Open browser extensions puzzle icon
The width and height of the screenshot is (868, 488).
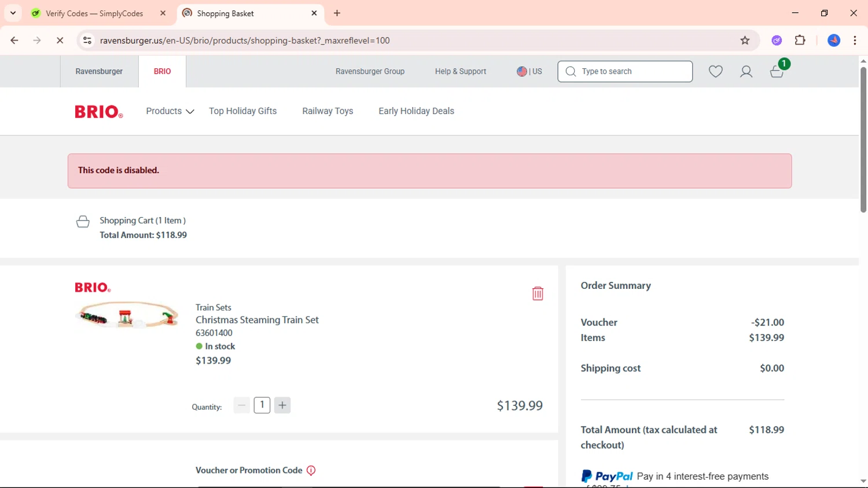800,41
